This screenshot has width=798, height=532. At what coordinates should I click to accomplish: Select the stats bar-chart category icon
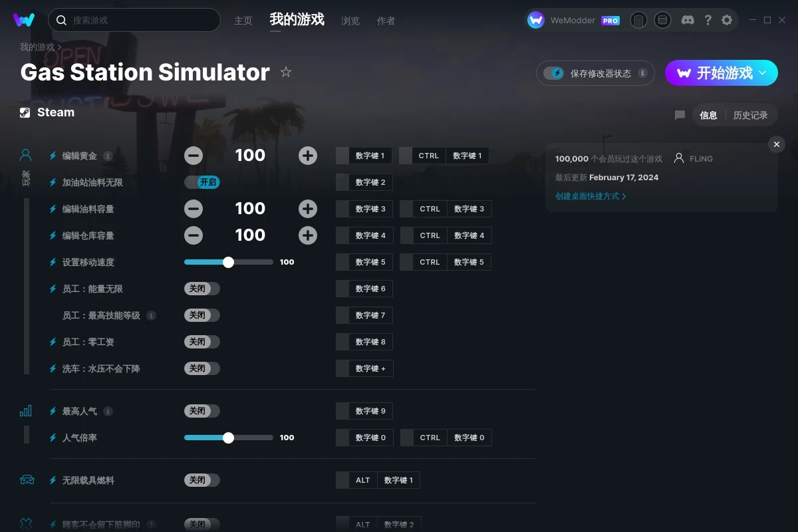pos(26,411)
